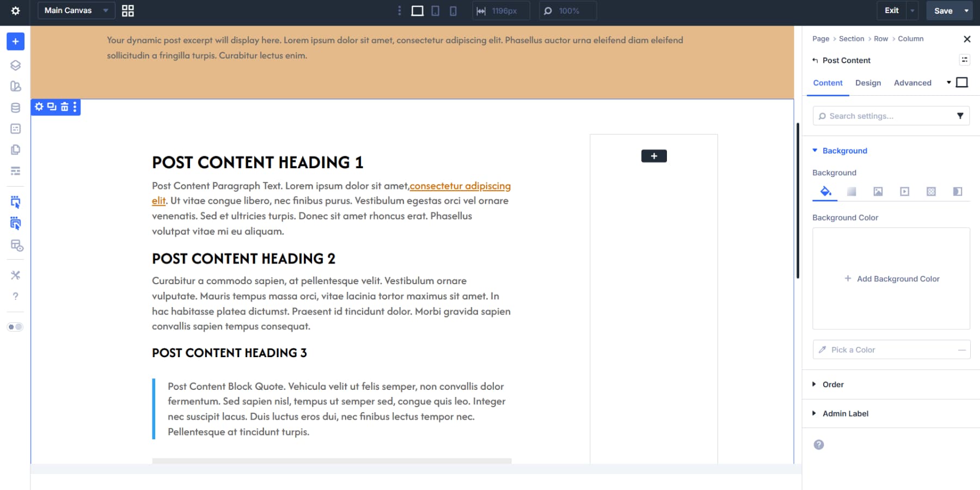980x490 pixels.
Task: Switch to the Design tab
Action: [x=868, y=83]
